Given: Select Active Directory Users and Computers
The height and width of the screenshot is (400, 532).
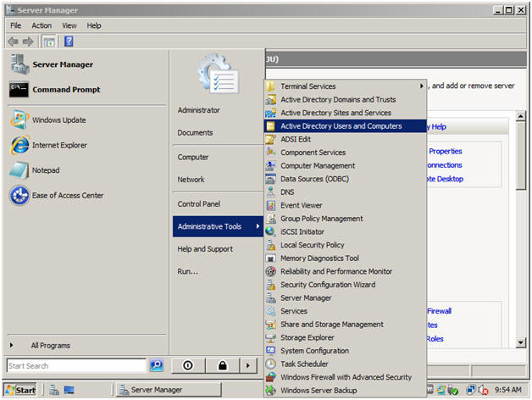Looking at the screenshot, I should [346, 126].
